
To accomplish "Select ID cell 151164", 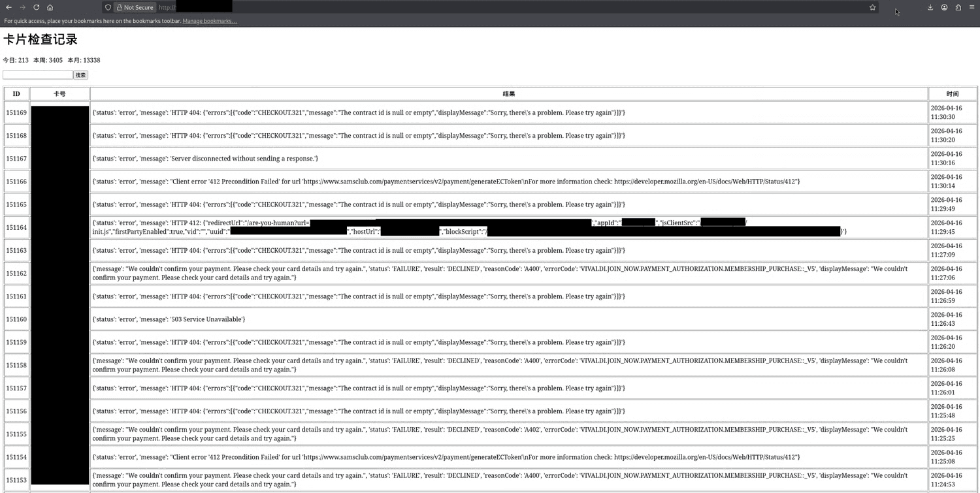I will click(16, 227).
